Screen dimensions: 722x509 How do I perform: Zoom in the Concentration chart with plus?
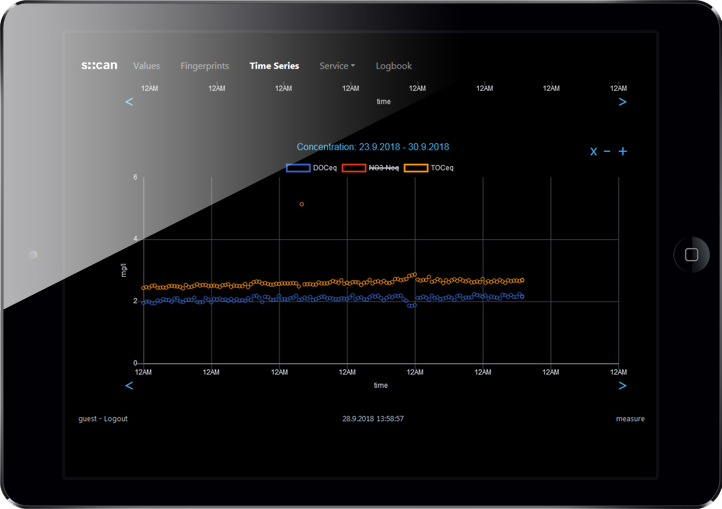(x=623, y=151)
